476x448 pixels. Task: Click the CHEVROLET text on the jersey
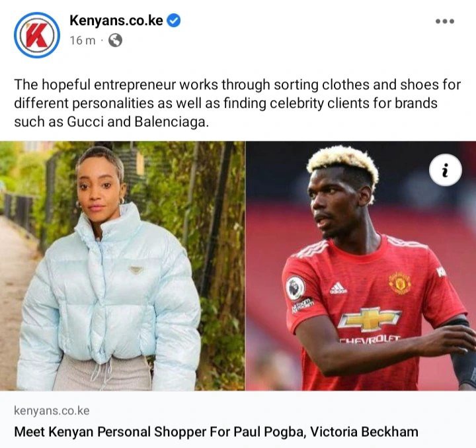pyautogui.click(x=370, y=339)
